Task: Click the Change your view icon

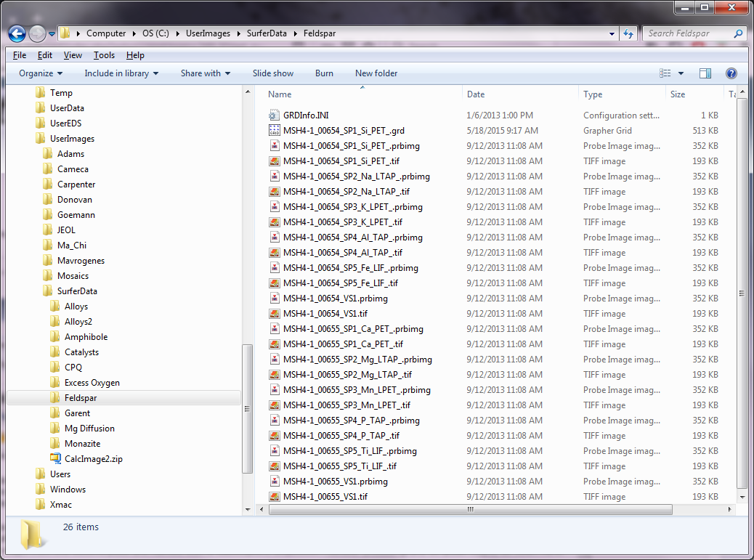Action: pyautogui.click(x=665, y=73)
